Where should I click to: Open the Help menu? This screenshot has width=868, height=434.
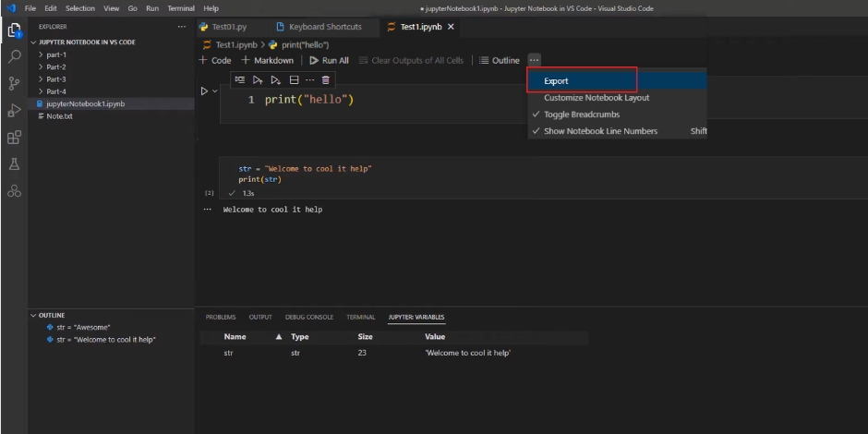pyautogui.click(x=211, y=8)
